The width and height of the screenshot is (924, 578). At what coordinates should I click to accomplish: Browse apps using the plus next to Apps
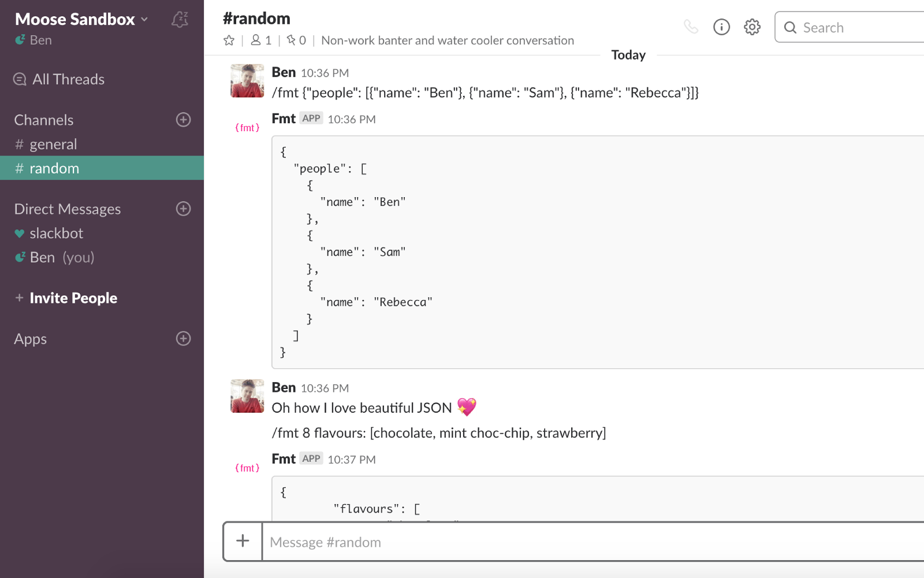184,339
